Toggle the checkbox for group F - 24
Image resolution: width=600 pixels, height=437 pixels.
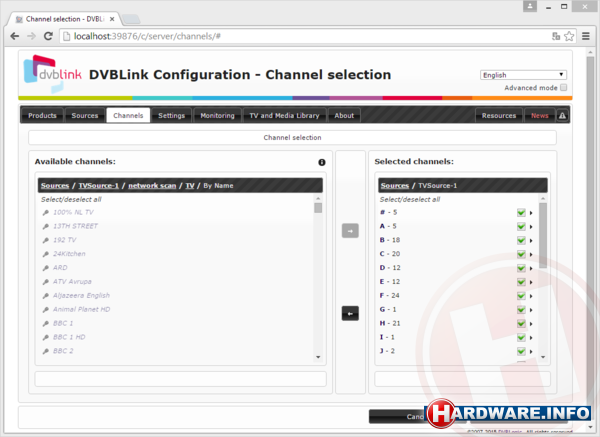521,296
